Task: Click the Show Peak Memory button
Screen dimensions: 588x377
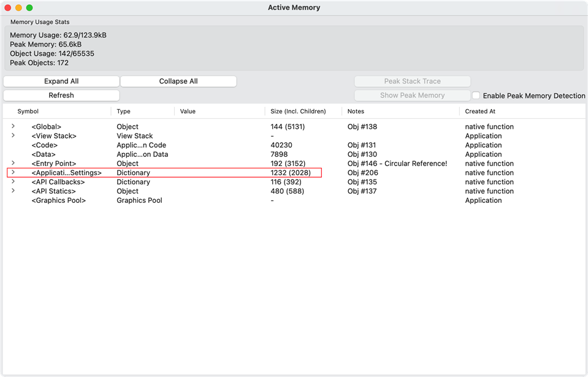Action: 412,95
